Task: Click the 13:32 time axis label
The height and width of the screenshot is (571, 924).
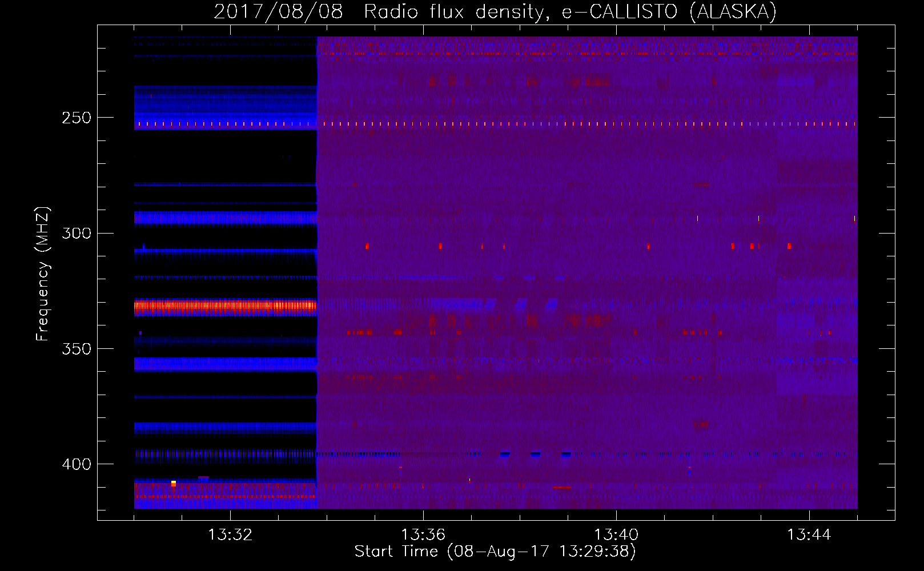Action: tap(230, 535)
